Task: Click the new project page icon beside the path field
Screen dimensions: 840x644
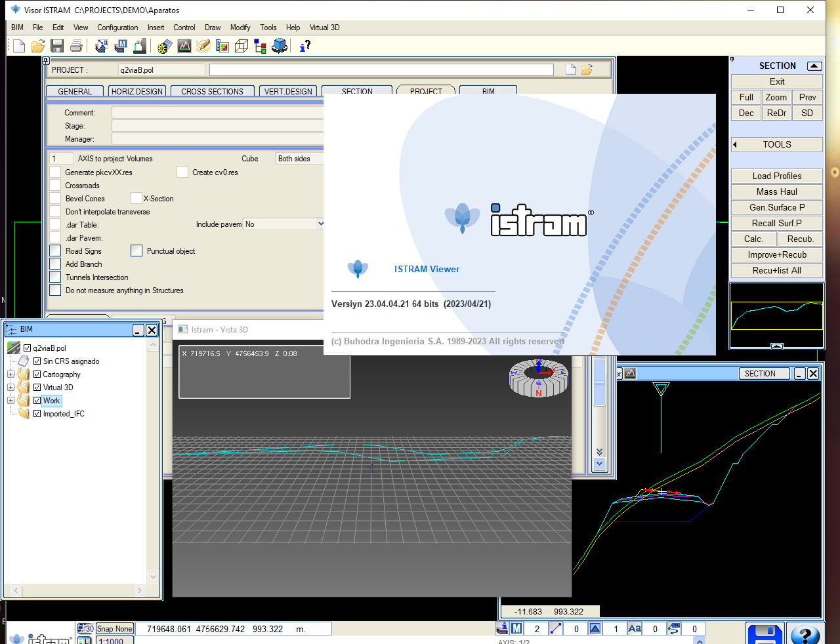Action: [570, 70]
